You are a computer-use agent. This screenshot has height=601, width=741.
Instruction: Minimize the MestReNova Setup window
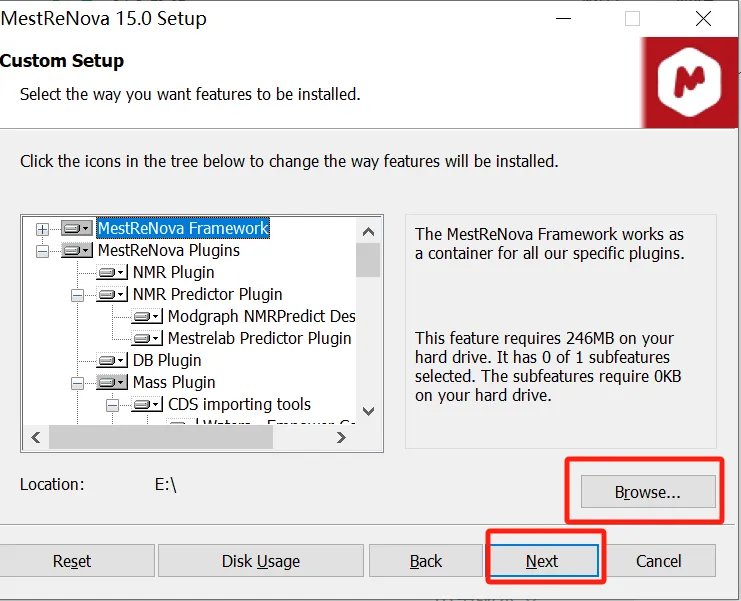[563, 19]
